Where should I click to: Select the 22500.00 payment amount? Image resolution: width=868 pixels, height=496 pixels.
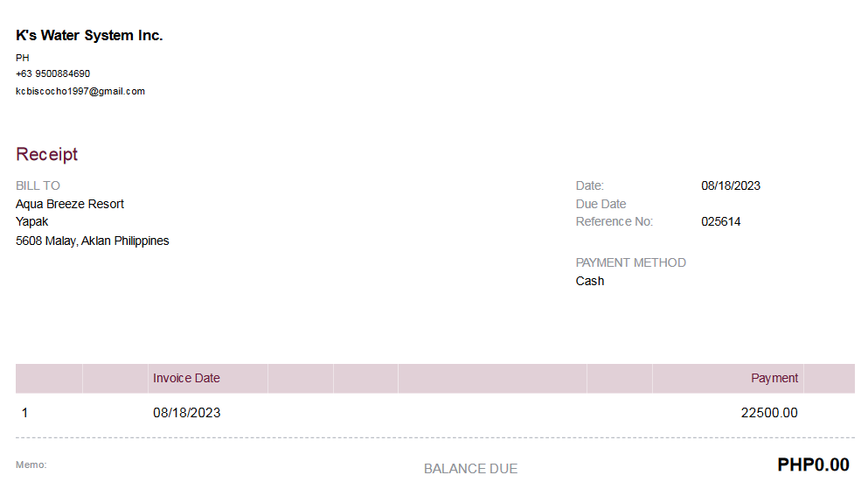click(768, 413)
